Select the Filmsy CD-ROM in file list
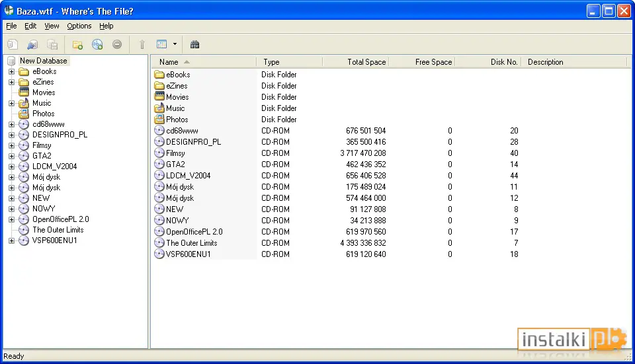The image size is (635, 364). pyautogui.click(x=175, y=153)
